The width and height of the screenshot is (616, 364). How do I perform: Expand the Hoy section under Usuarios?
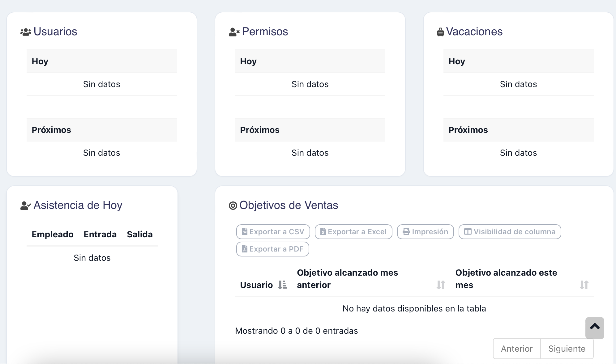[x=101, y=61]
